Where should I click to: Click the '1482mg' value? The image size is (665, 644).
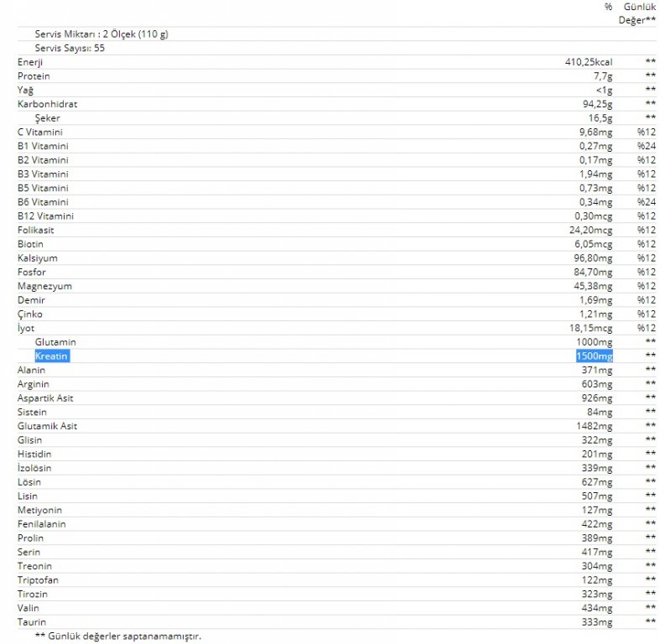click(595, 426)
